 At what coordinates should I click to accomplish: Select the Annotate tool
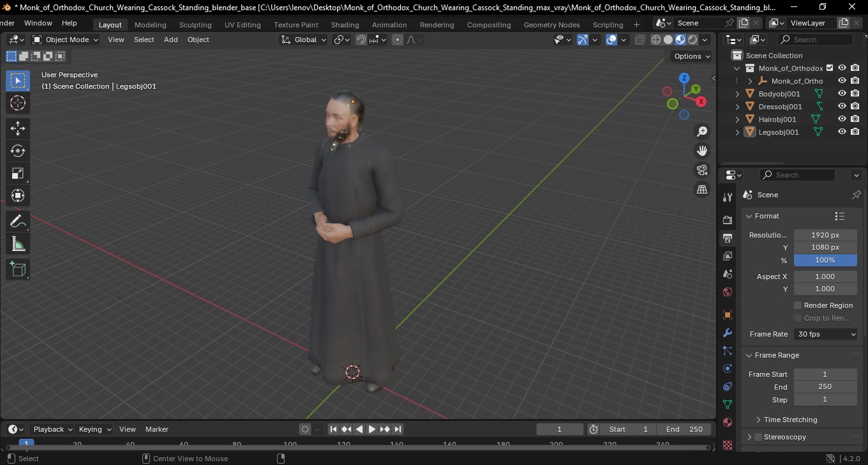[18, 222]
